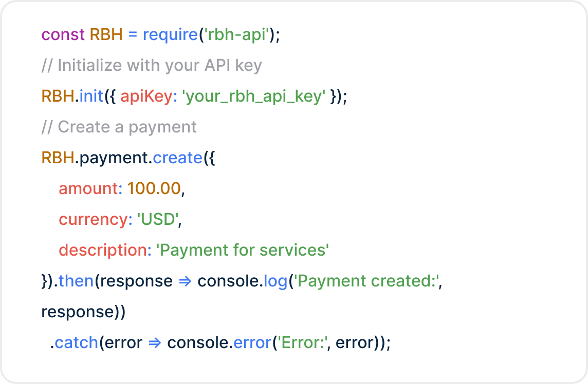Click the 'your_rbh_api_key' string

pos(254,97)
